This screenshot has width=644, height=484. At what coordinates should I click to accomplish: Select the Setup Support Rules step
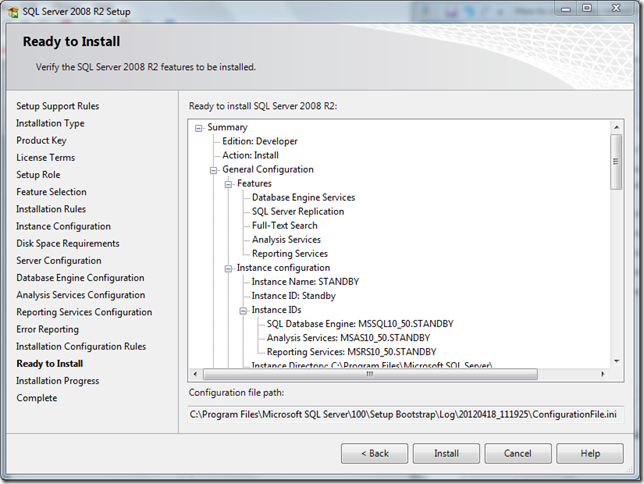[58, 106]
